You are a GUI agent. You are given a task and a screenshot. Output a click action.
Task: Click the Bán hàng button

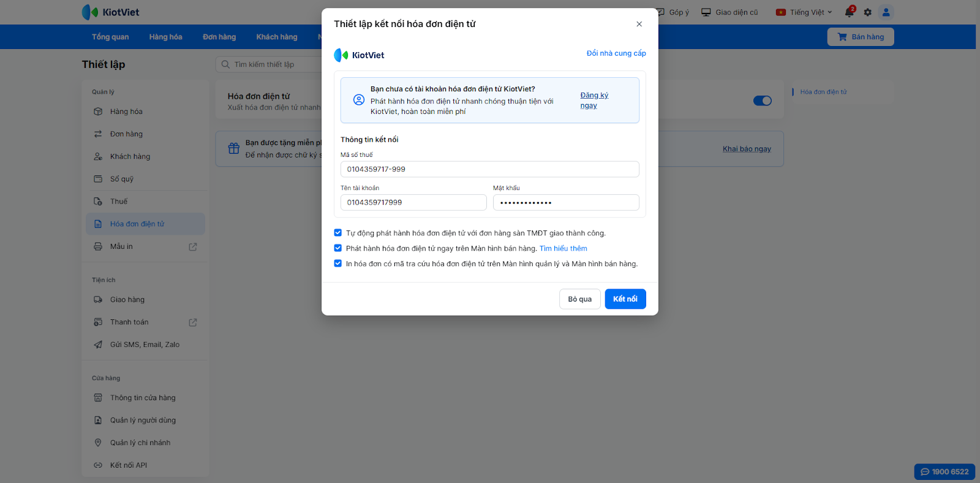pos(861,37)
